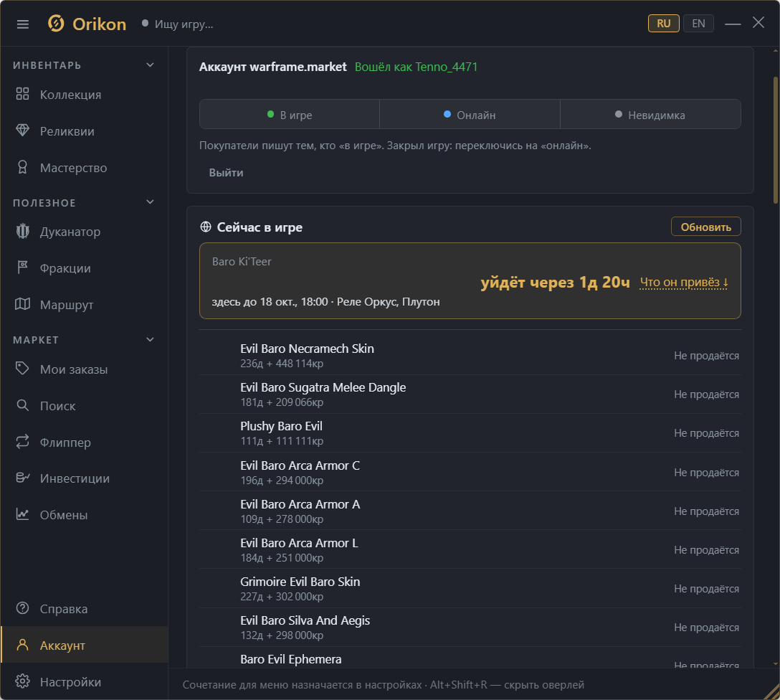The image size is (780, 700).
Task: Collapse the ПОЛЕЗНОЕ section
Action: 151,202
